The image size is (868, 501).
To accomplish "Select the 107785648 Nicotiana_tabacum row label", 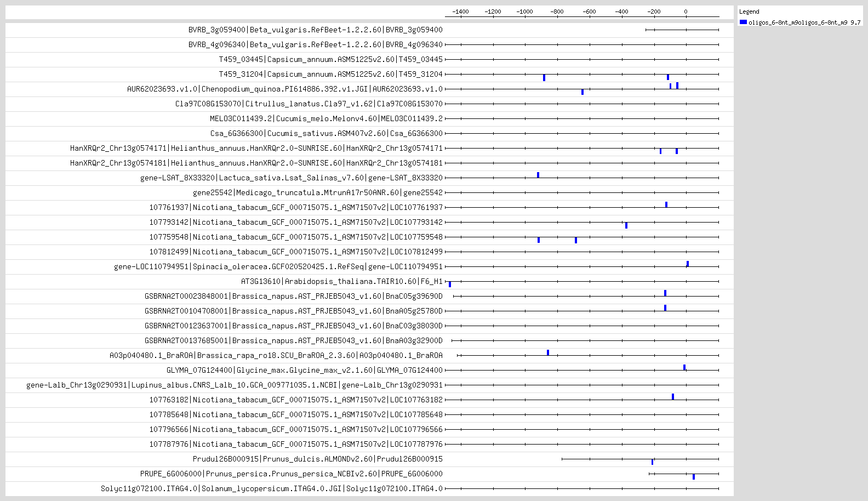I will pyautogui.click(x=296, y=414).
